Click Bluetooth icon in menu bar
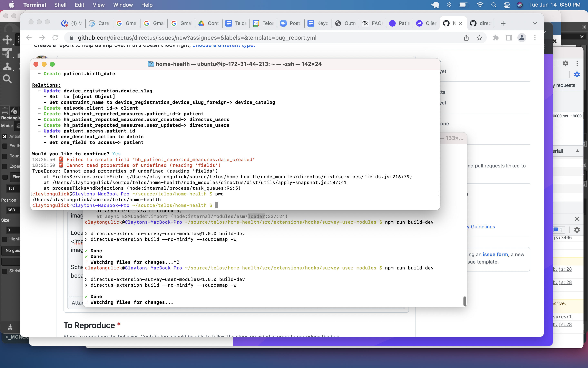Image resolution: width=588 pixels, height=368 pixels. pos(449,5)
